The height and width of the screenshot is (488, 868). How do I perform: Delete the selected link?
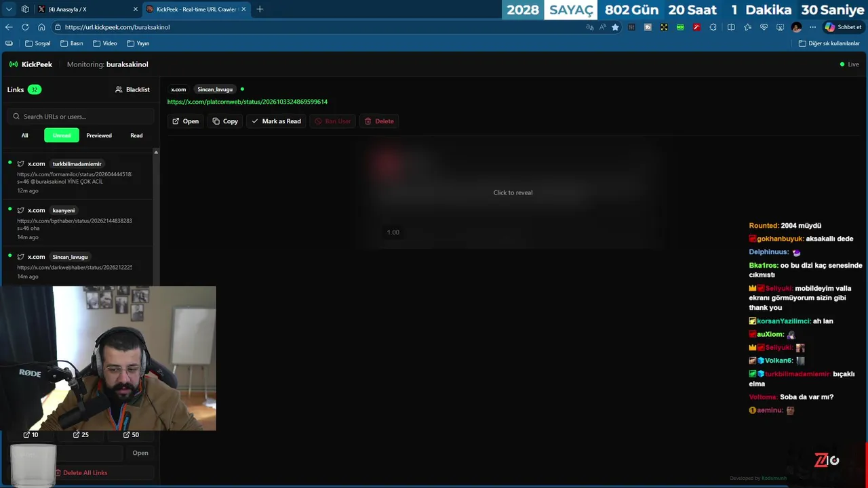[379, 121]
